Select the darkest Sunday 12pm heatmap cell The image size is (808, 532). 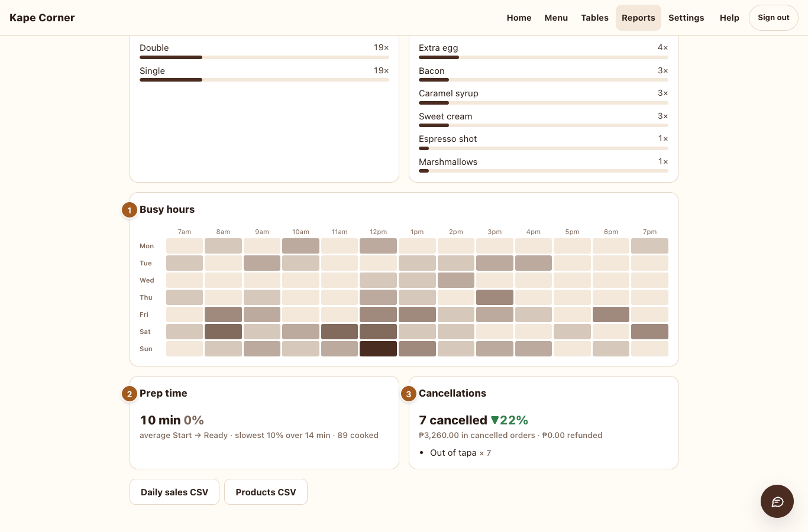pyautogui.click(x=378, y=349)
